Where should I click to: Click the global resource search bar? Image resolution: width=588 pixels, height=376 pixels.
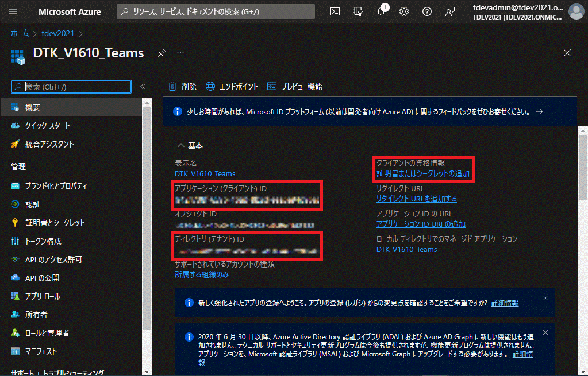[x=216, y=11]
